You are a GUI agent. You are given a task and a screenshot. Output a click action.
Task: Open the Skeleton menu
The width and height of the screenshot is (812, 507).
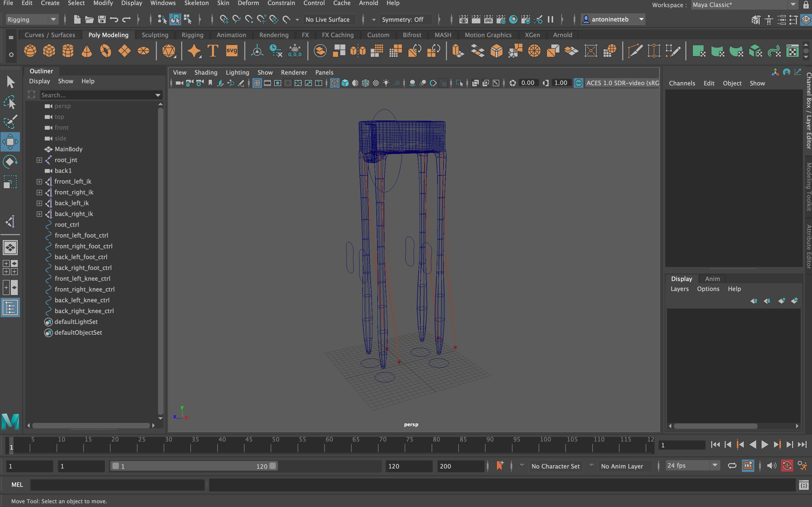[x=197, y=3]
